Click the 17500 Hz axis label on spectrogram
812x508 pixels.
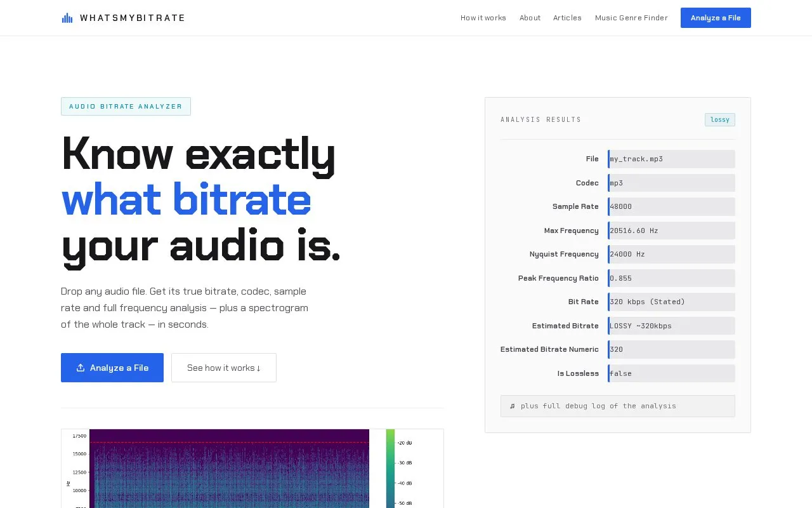(x=79, y=436)
